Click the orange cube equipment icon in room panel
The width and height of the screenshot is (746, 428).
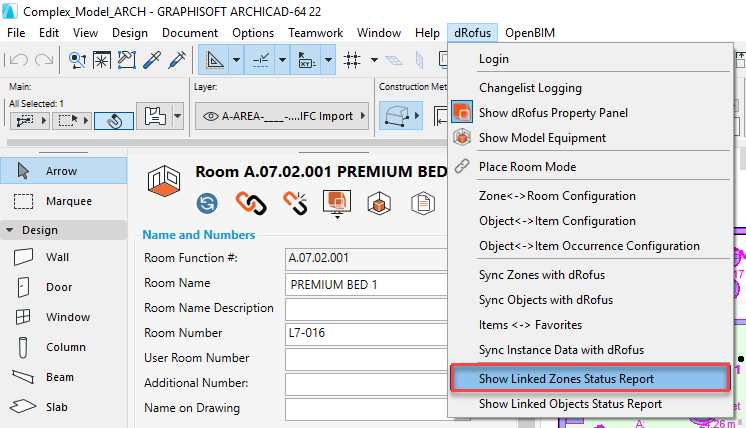pyautogui.click(x=381, y=203)
